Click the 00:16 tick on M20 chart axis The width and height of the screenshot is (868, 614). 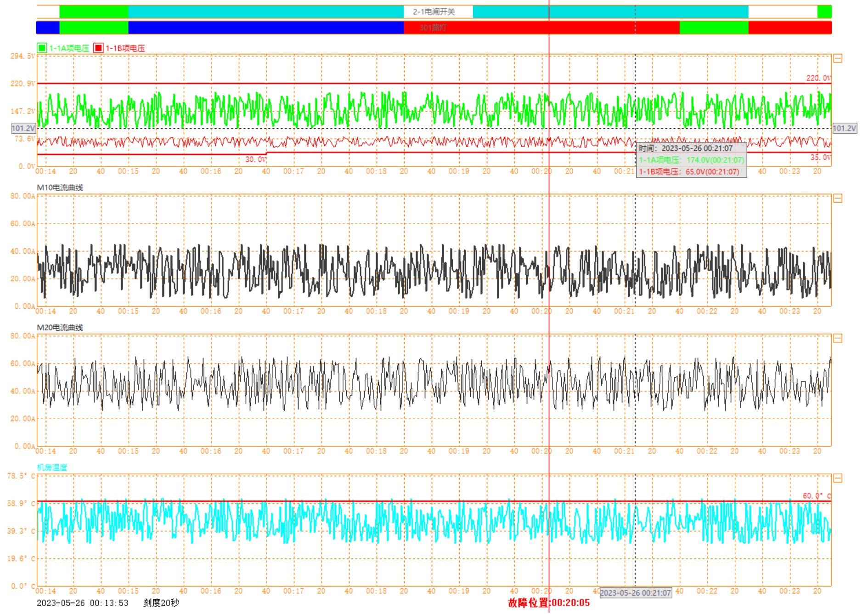pos(211,451)
